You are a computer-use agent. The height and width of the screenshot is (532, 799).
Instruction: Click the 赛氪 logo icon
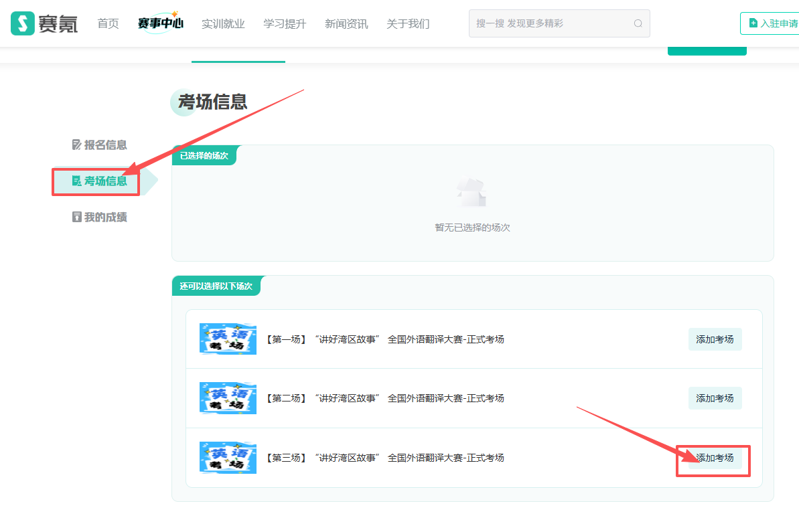(x=22, y=23)
